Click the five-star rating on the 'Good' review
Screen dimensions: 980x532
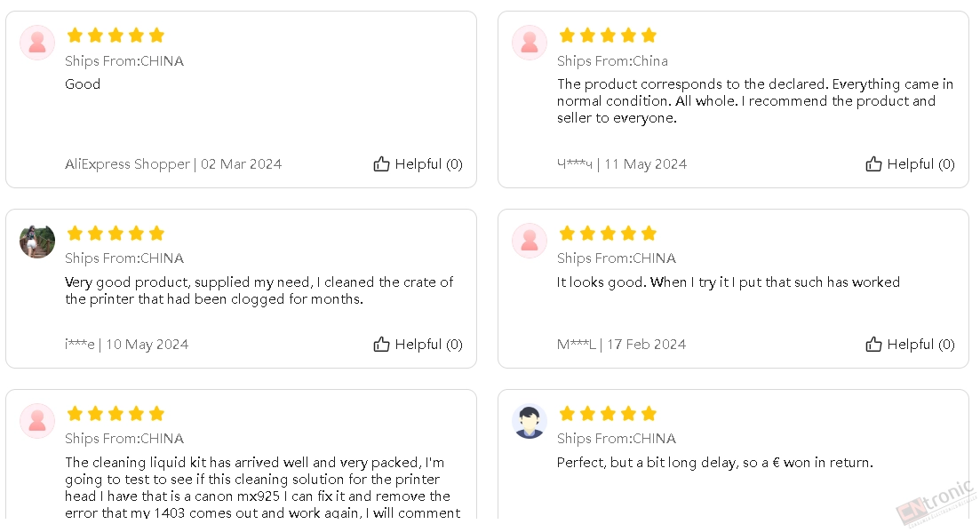coord(116,35)
